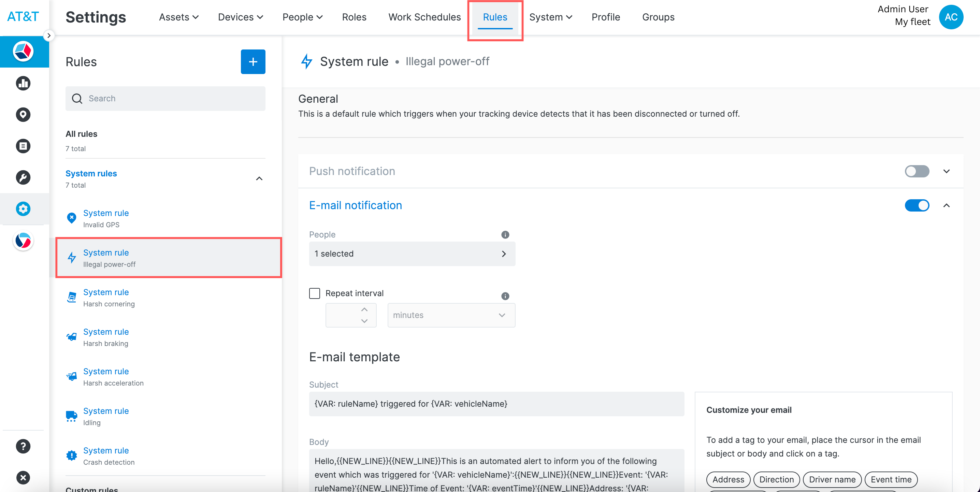Open Invalid GPS system rule
This screenshot has height=492, width=980.
click(x=165, y=218)
